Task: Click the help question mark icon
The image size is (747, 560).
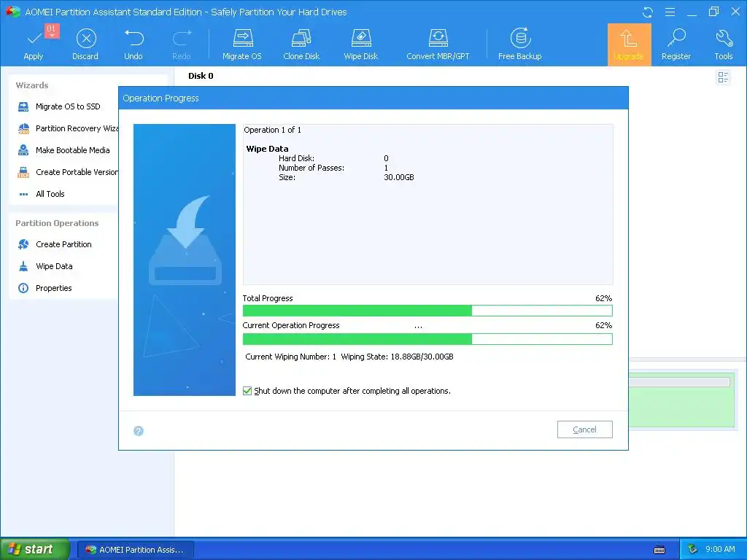Action: point(139,431)
